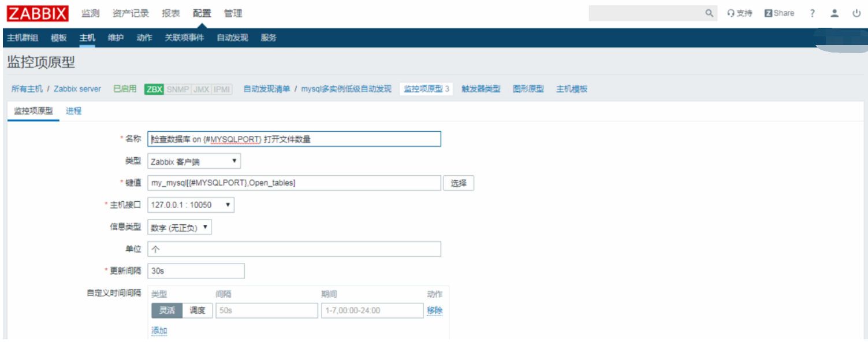Go to 模板 submenu

coord(59,38)
